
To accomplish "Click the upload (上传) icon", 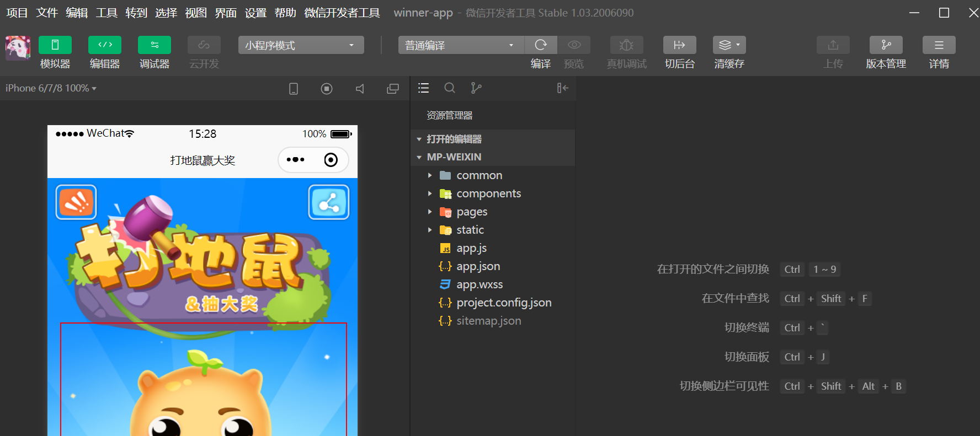I will [833, 45].
